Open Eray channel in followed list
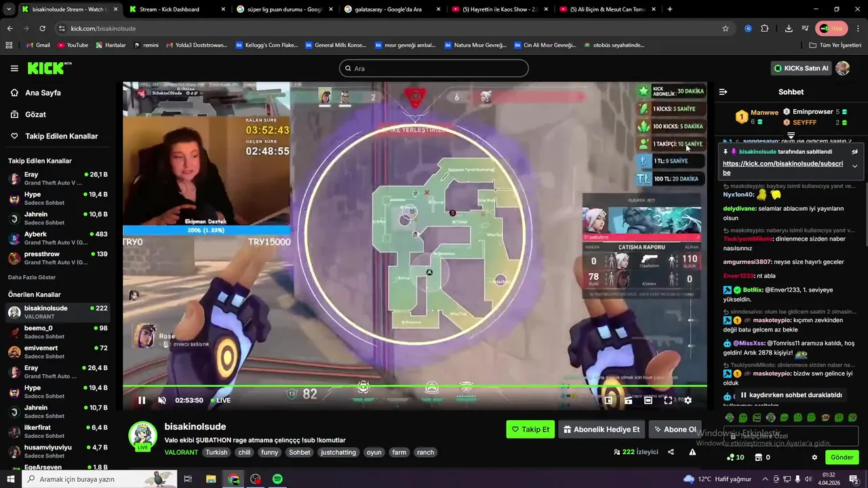The height and width of the screenshot is (488, 868). tap(58, 179)
